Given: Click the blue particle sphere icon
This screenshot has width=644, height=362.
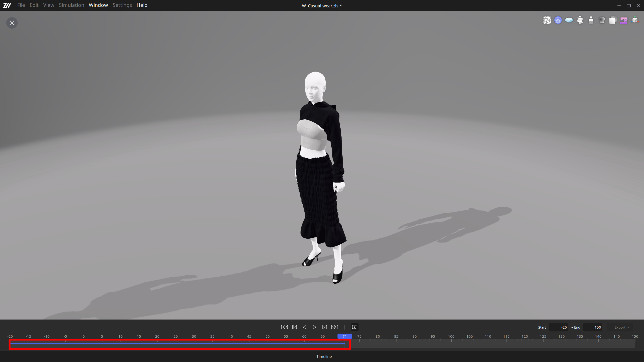Looking at the screenshot, I should pyautogui.click(x=558, y=20).
